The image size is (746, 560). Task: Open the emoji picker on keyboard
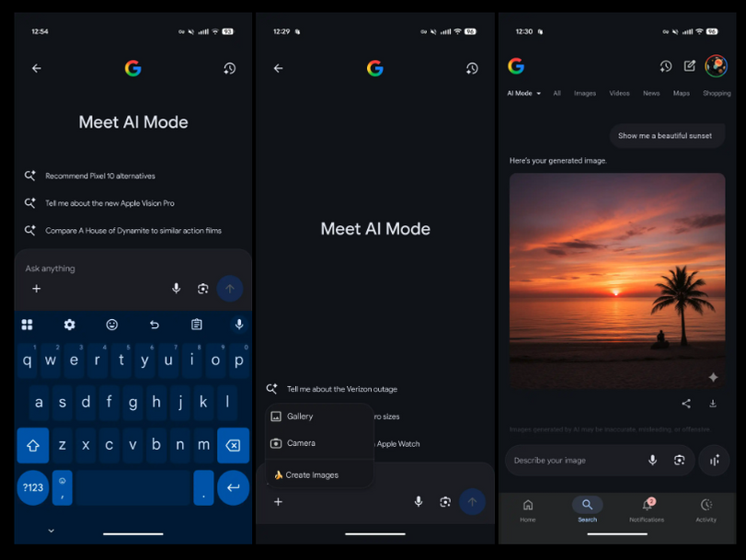point(112,325)
